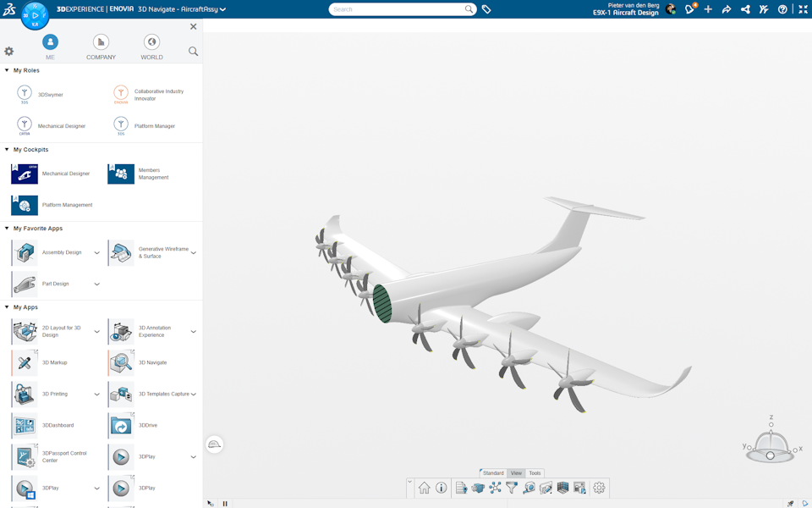This screenshot has width=812, height=508.
Task: Switch to the Tools tab
Action: click(534, 472)
